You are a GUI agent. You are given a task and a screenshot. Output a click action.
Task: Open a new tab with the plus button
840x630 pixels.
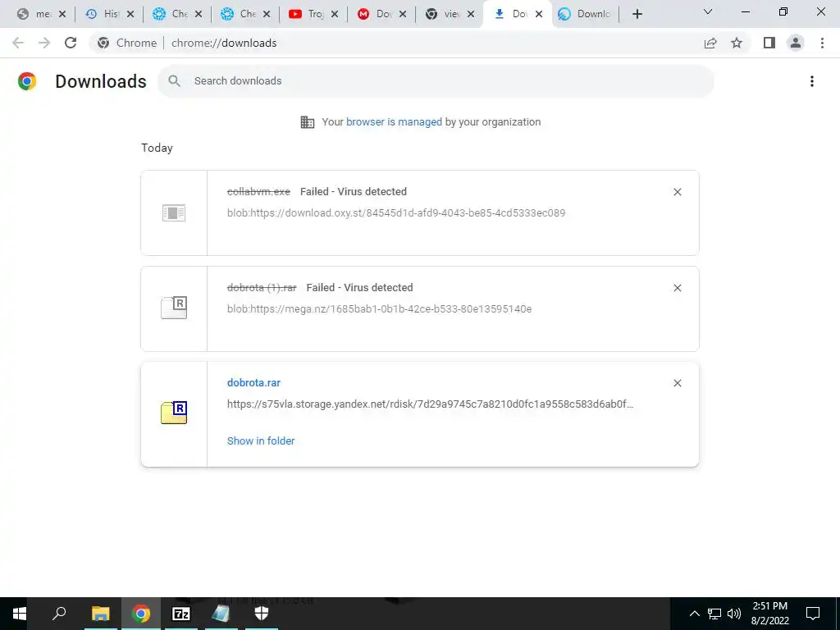tap(637, 14)
